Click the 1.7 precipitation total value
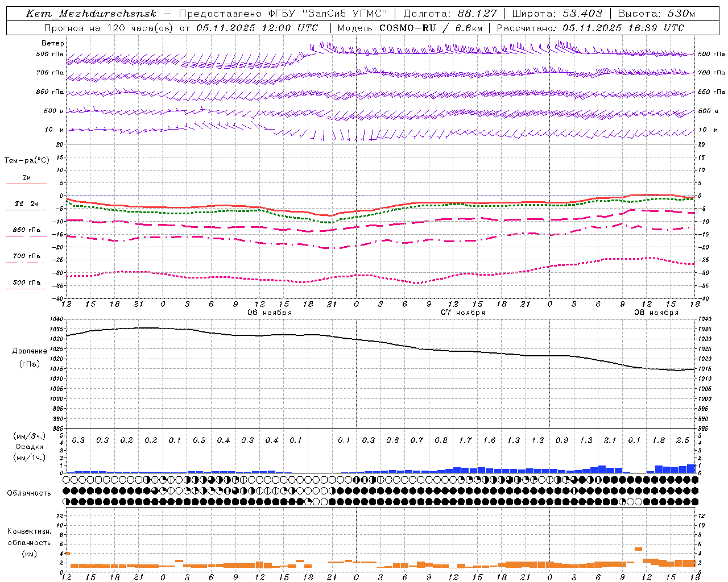The width and height of the screenshot is (728, 582). [465, 440]
